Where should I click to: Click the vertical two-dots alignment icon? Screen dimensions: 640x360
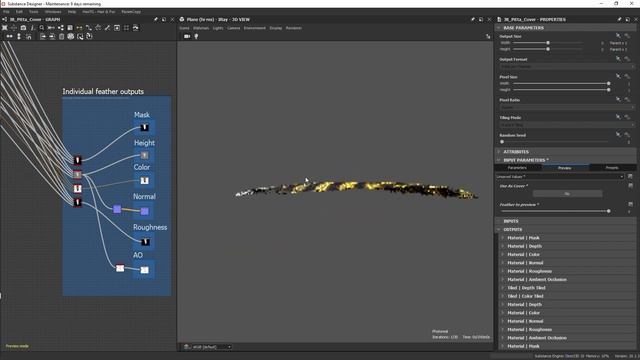tap(19, 37)
